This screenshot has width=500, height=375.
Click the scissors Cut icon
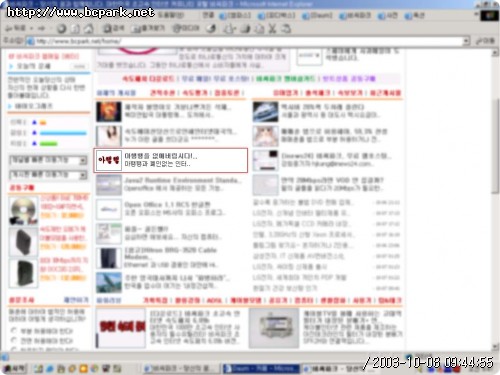tap(272, 29)
